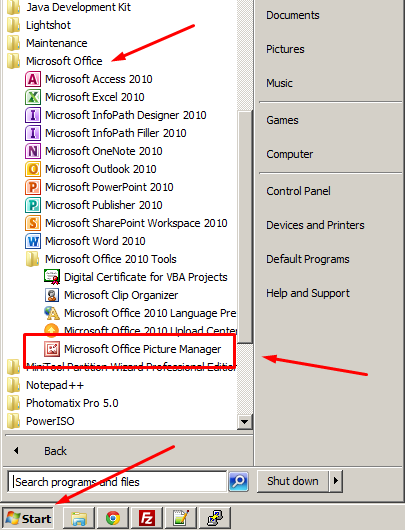Launch Microsoft Excel 2010 by its label
This screenshot has height=530, width=405.
point(95,97)
